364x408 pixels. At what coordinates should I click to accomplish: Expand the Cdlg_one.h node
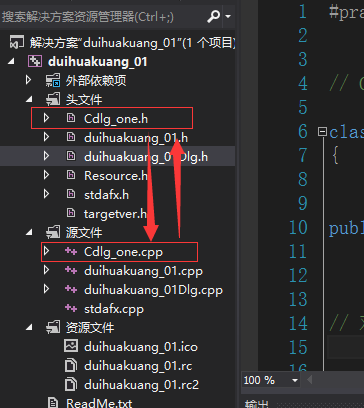pos(46,118)
